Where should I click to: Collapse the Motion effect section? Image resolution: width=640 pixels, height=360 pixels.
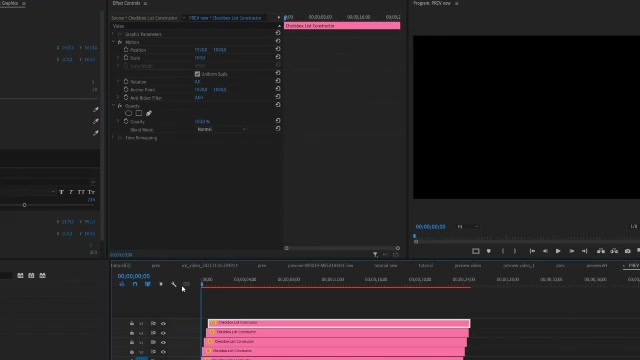click(x=113, y=42)
